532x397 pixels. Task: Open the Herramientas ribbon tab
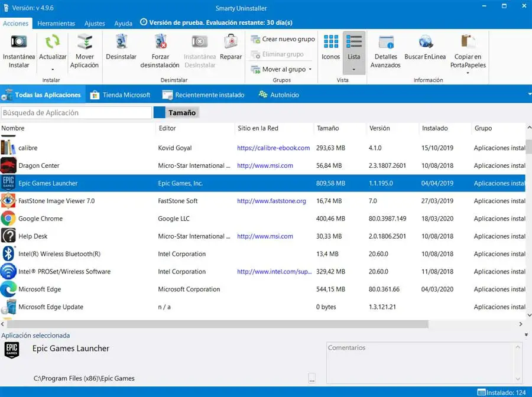(56, 24)
